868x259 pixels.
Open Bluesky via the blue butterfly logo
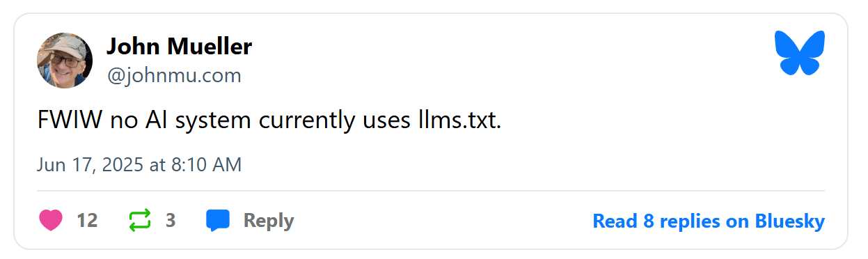pyautogui.click(x=800, y=52)
